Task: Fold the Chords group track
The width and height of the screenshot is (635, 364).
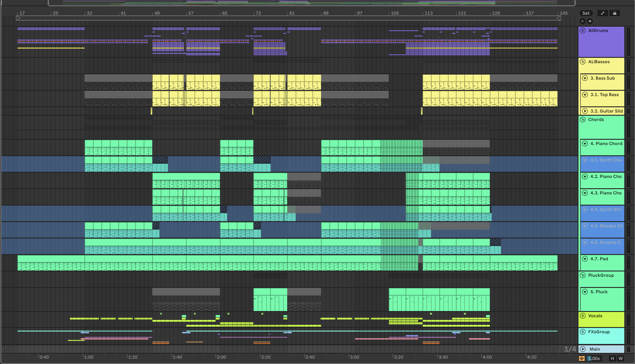Action: pyautogui.click(x=583, y=119)
